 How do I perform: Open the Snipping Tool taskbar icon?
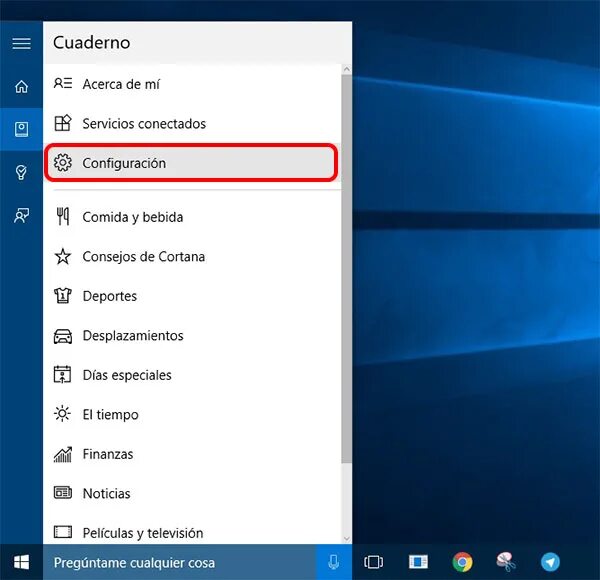coord(506,562)
